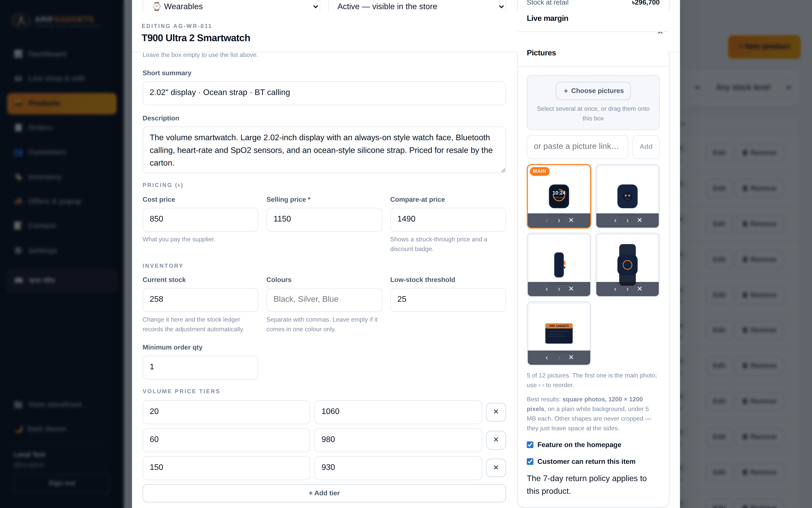
Task: Open the blurred Any stock level filter
Action: point(753,87)
